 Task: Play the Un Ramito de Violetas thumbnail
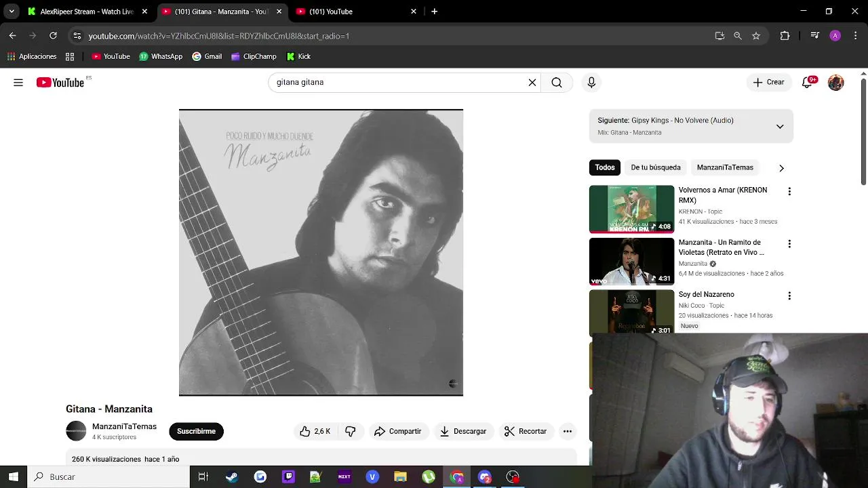click(631, 261)
